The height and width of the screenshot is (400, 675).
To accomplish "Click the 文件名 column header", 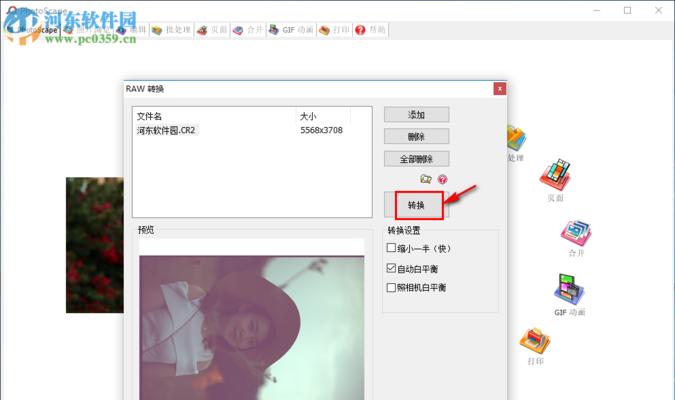I will 149,116.
